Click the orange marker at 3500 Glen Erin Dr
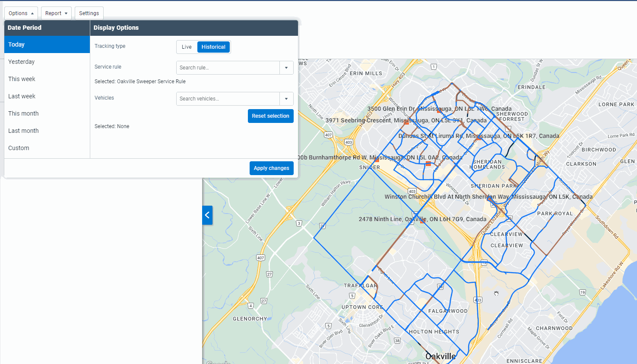 tap(438, 111)
